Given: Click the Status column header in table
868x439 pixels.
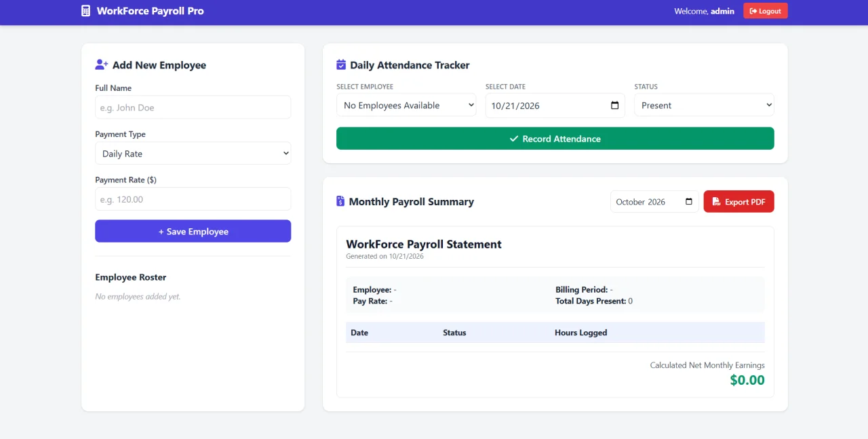Looking at the screenshot, I should 454,333.
